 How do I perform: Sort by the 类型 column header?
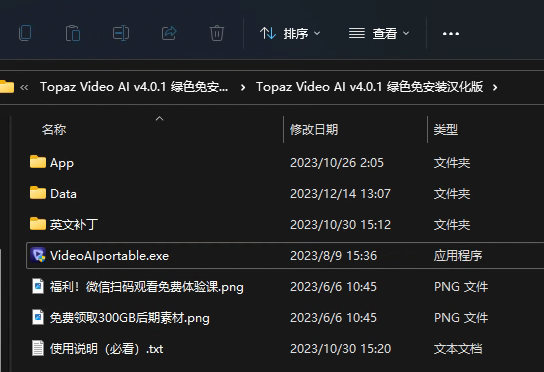(446, 129)
